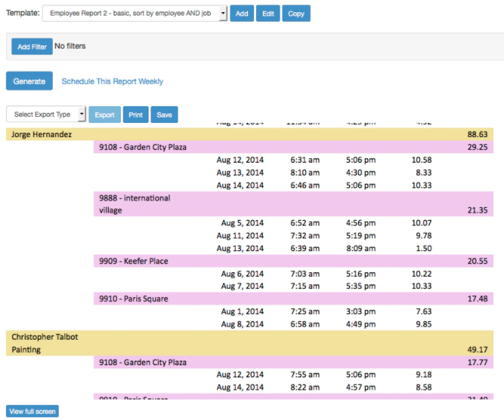This screenshot has width=504, height=420.
Task: Select the 9909 - Keefer Place job row
Action: tap(134, 261)
